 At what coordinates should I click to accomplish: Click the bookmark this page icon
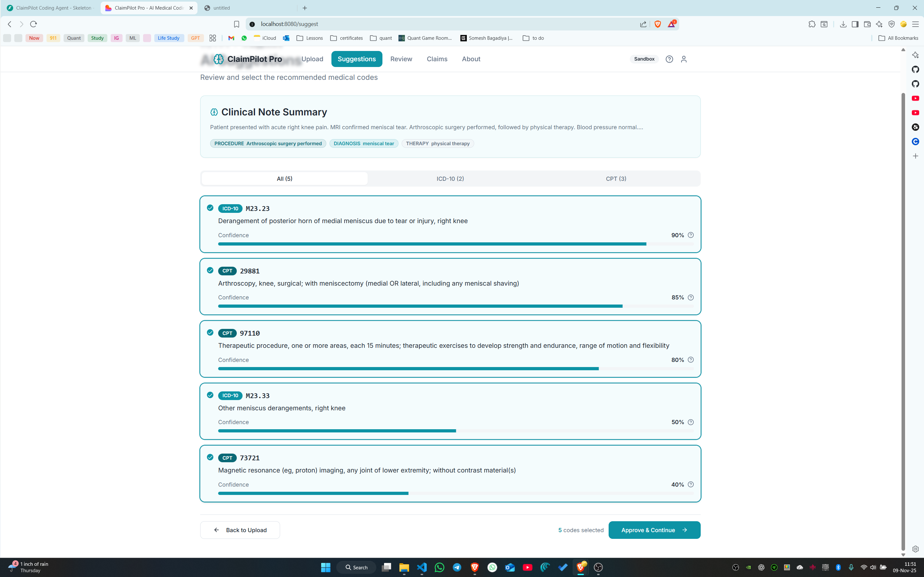click(236, 24)
